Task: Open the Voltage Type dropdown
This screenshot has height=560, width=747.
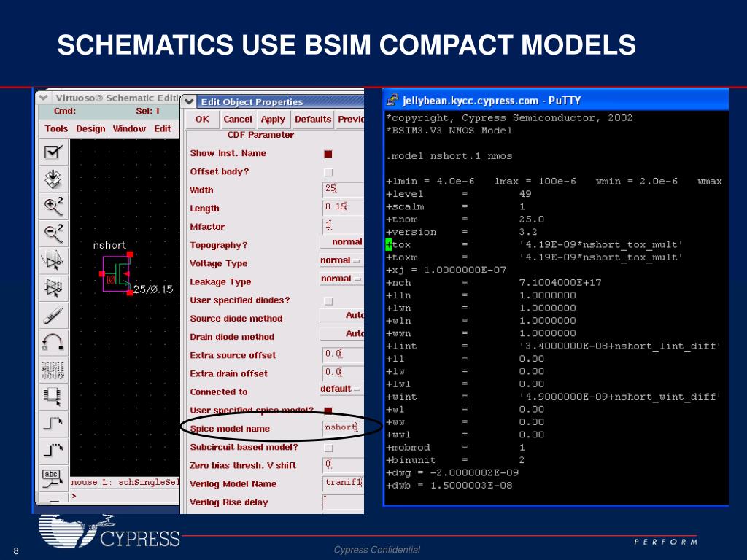Action: click(341, 260)
